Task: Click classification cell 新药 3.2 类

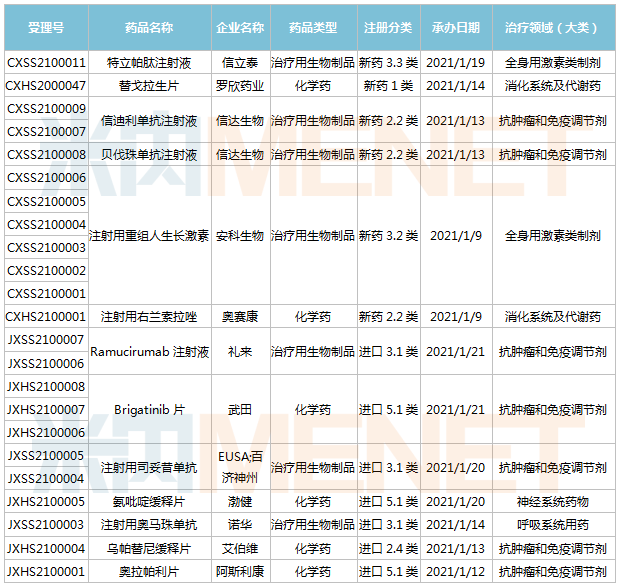Action: point(388,236)
